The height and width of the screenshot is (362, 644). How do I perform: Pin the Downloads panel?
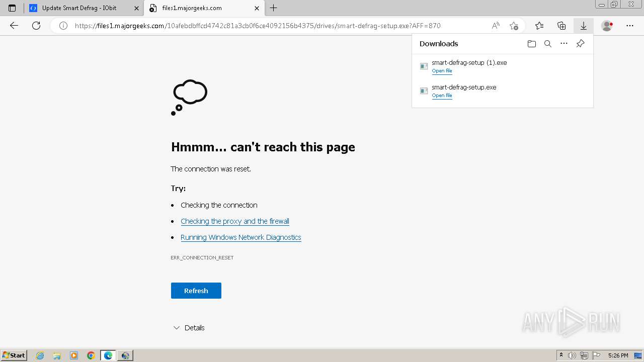pos(580,44)
